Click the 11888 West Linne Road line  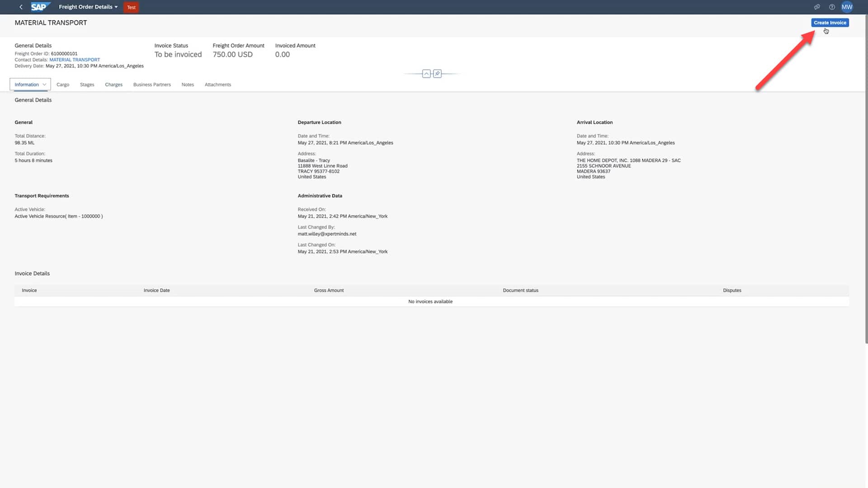[x=322, y=166]
